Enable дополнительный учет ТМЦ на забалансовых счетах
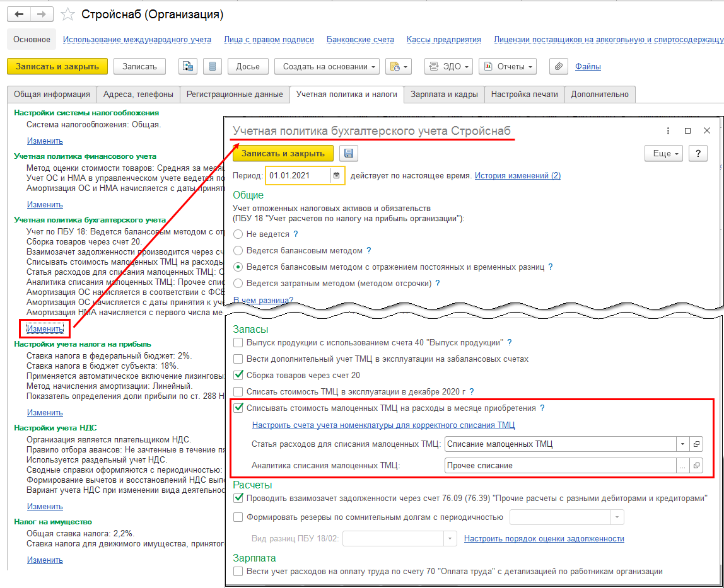Image resolution: width=724 pixels, height=588 pixels. tap(238, 359)
